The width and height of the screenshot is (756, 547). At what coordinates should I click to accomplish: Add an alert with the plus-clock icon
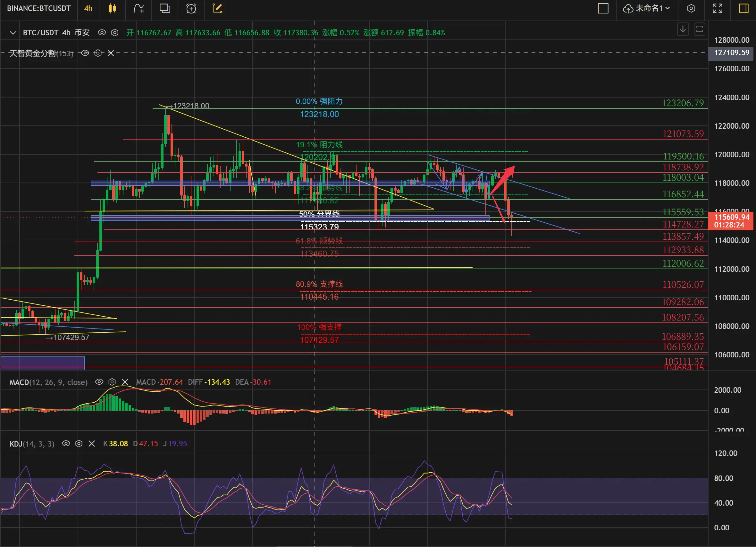pyautogui.click(x=191, y=8)
